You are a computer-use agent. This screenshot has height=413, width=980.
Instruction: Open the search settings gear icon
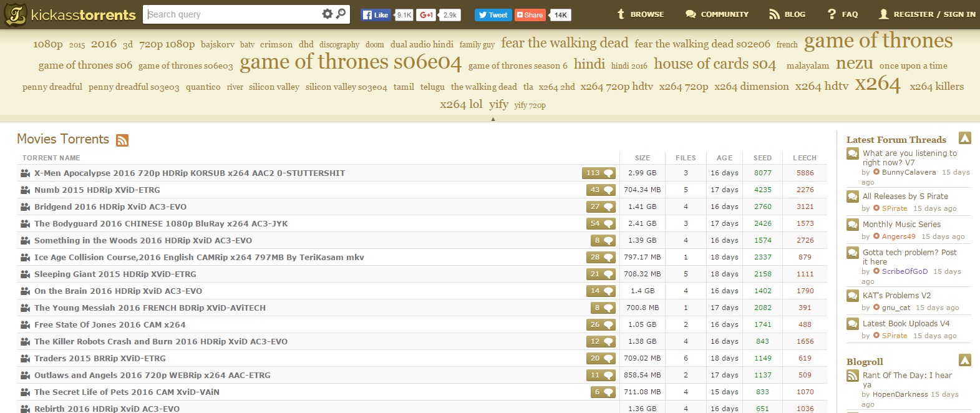pos(327,14)
